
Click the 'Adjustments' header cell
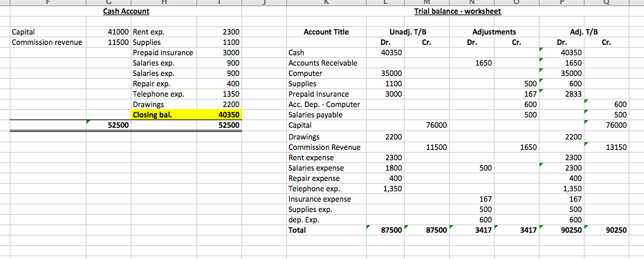click(494, 32)
